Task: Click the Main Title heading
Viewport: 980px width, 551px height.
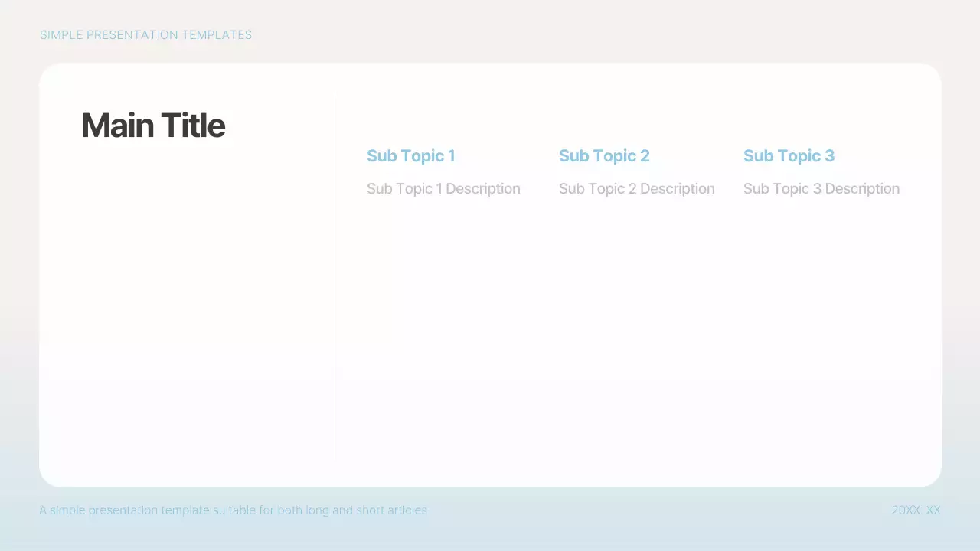Action: 152,125
